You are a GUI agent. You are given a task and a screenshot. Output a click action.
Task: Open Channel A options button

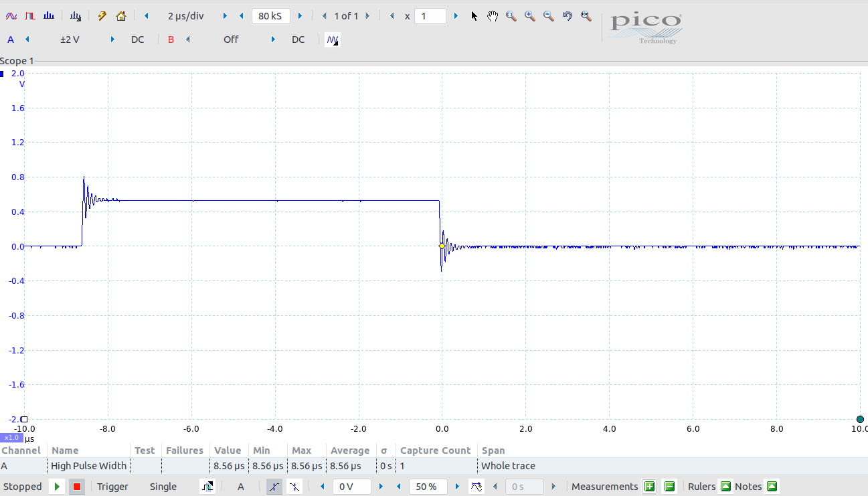coord(11,39)
